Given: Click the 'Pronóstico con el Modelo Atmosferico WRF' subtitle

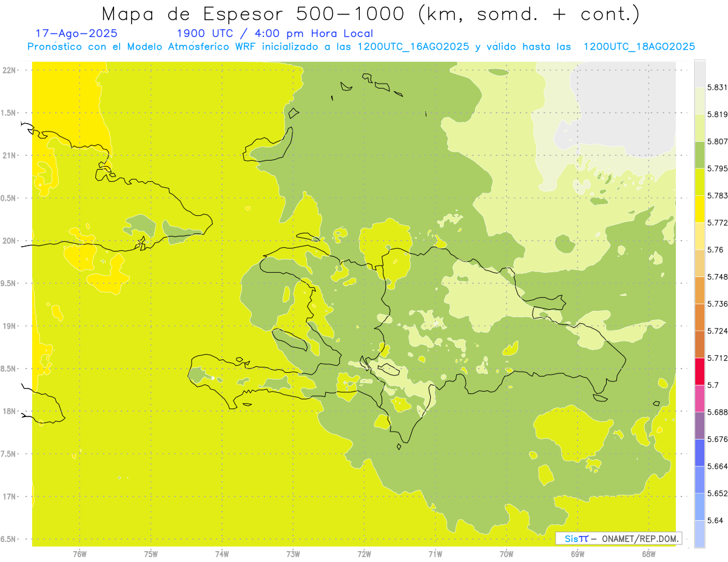Looking at the screenshot, I should tap(143, 47).
